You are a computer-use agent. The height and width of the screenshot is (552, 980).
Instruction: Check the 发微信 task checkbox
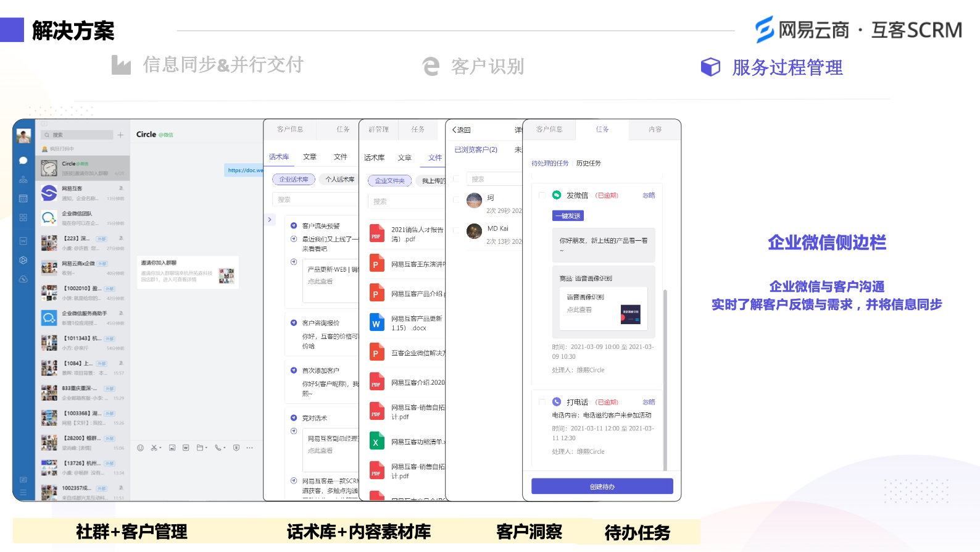(542, 195)
